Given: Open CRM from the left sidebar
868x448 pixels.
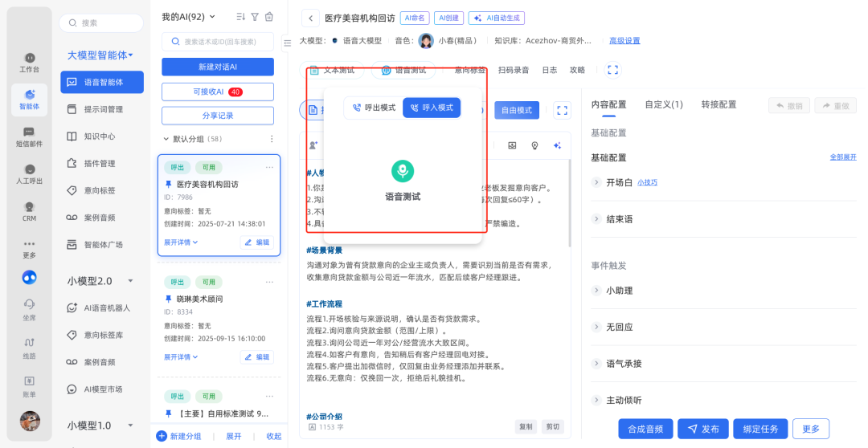Looking at the screenshot, I should click(30, 211).
